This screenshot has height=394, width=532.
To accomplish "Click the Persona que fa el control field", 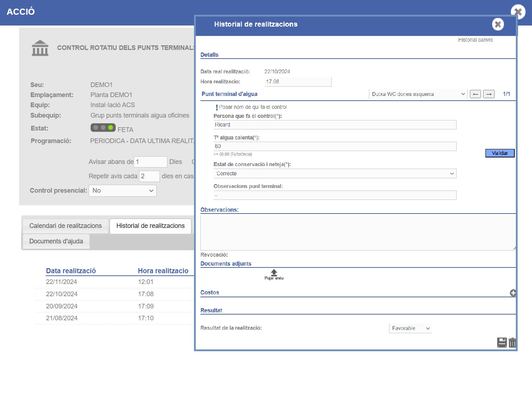I will 335,125.
